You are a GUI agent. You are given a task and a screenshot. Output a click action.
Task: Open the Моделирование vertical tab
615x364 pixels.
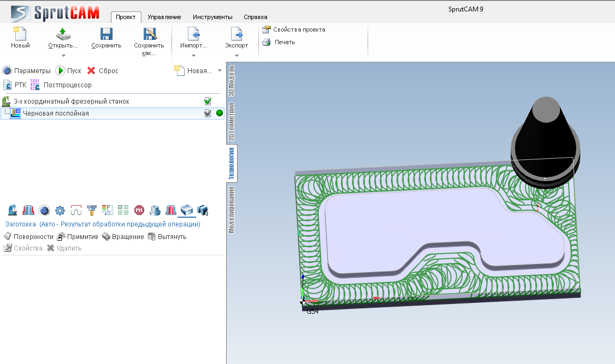pos(232,210)
